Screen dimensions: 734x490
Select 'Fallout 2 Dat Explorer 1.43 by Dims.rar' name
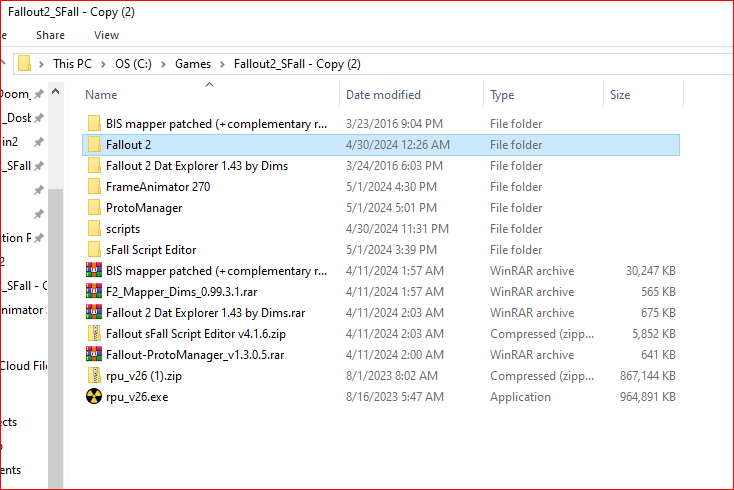click(206, 313)
